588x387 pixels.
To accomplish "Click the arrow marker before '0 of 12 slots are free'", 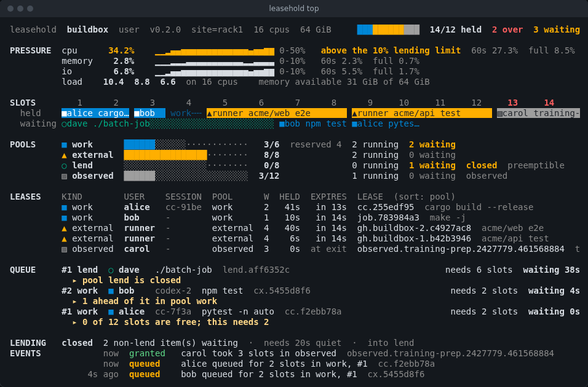I will (74, 322).
